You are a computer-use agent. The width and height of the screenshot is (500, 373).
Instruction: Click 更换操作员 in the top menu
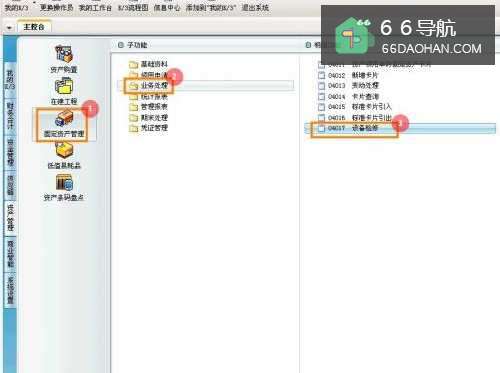56,7
